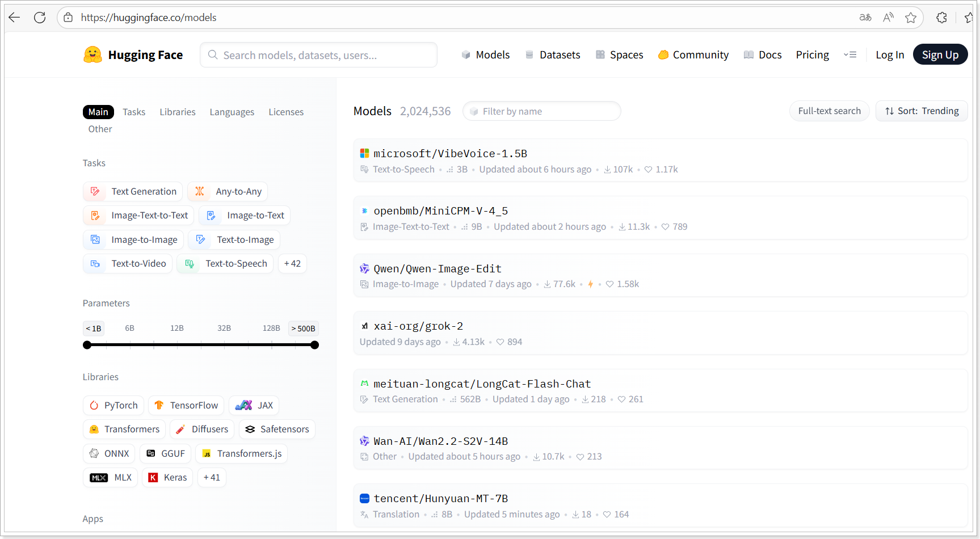The height and width of the screenshot is (539, 980).
Task: Expand the +41 more libraries
Action: (x=212, y=478)
